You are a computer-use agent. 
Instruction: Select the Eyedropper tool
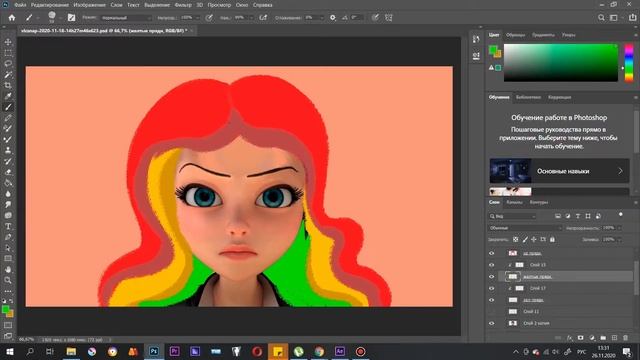tap(8, 96)
